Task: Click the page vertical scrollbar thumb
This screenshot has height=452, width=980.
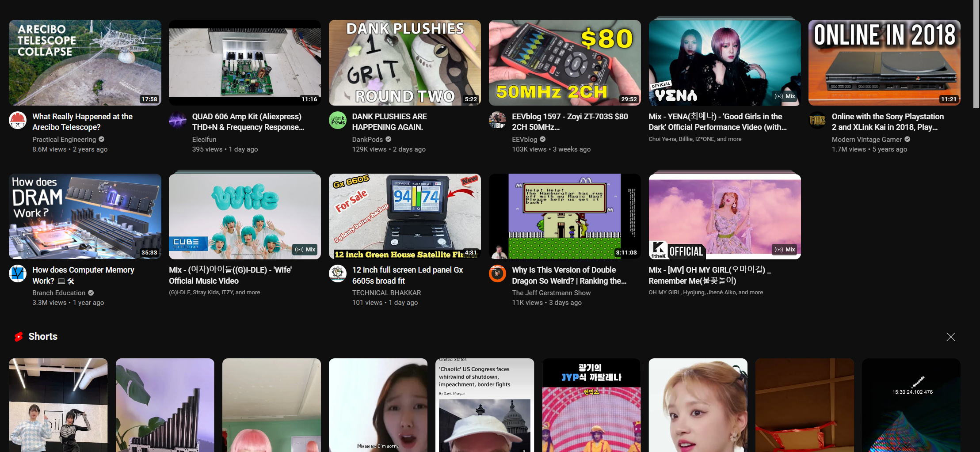Action: 976,54
